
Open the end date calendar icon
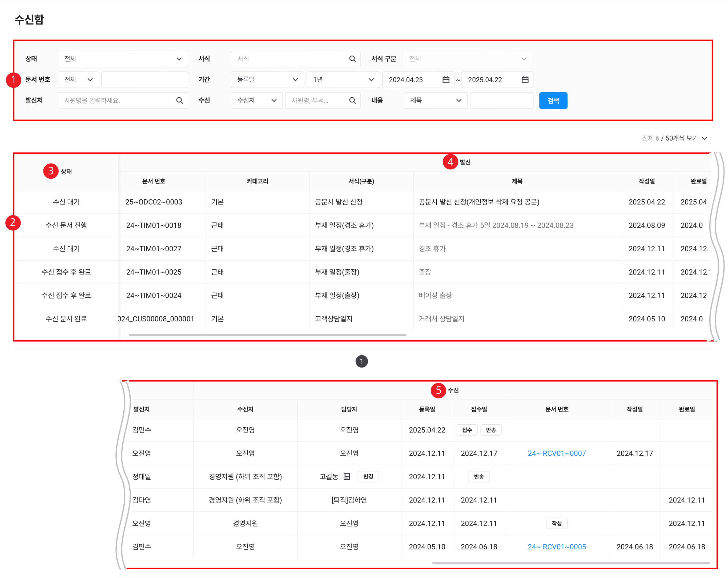point(525,80)
